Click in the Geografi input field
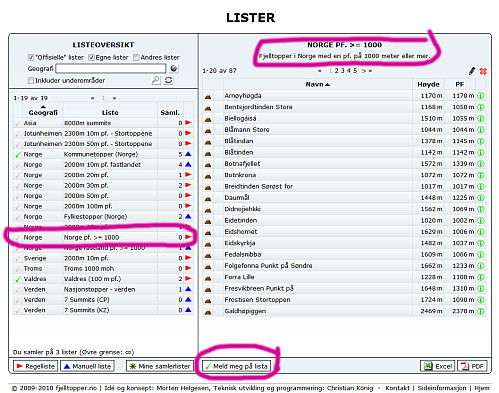 point(111,69)
